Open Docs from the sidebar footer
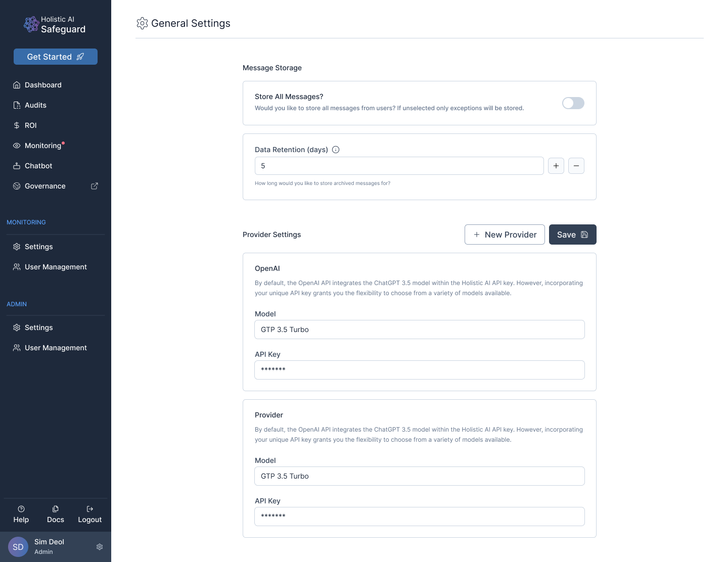 pos(56,514)
